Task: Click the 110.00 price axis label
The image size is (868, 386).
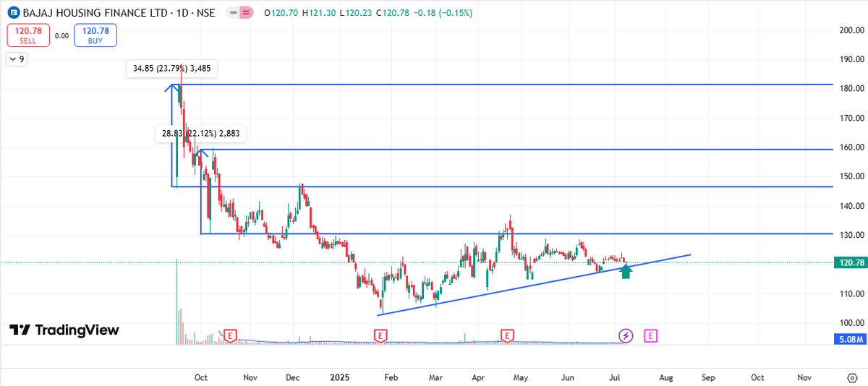Action: click(x=851, y=293)
